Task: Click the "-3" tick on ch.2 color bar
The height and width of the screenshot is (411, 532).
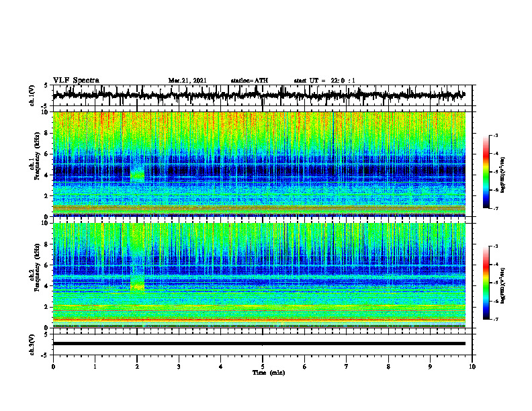Action: point(495,246)
